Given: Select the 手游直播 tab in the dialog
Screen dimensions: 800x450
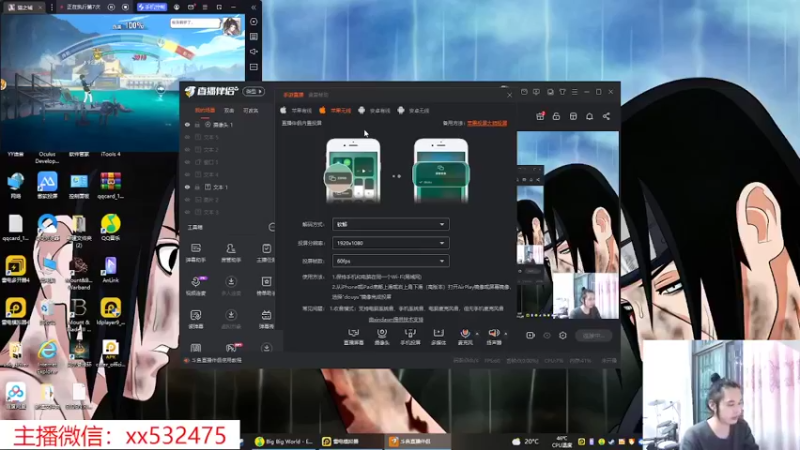Looking at the screenshot, I should tap(293, 95).
